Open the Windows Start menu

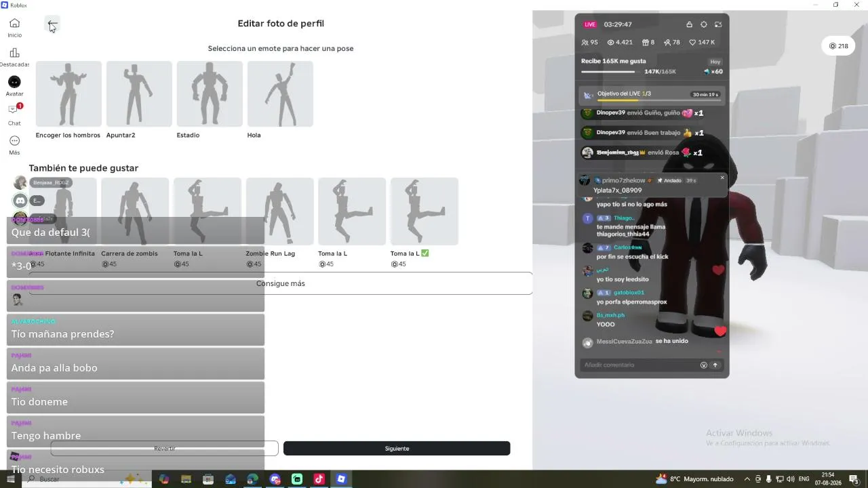click(x=10, y=479)
